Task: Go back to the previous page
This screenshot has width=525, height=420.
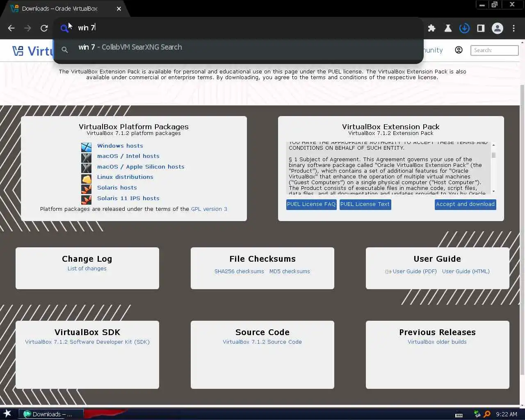Action: point(11,28)
